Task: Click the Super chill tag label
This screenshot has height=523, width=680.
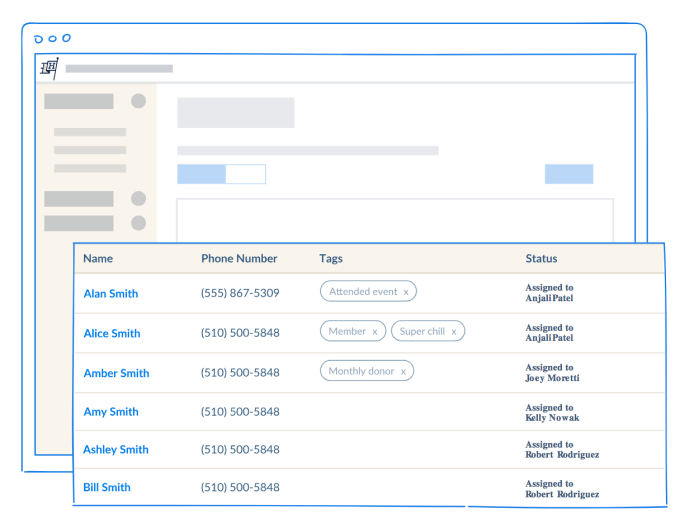Action: [x=422, y=331]
